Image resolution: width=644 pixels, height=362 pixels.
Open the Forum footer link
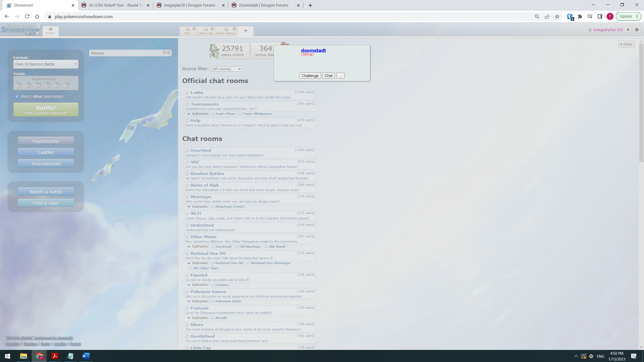[75, 344]
